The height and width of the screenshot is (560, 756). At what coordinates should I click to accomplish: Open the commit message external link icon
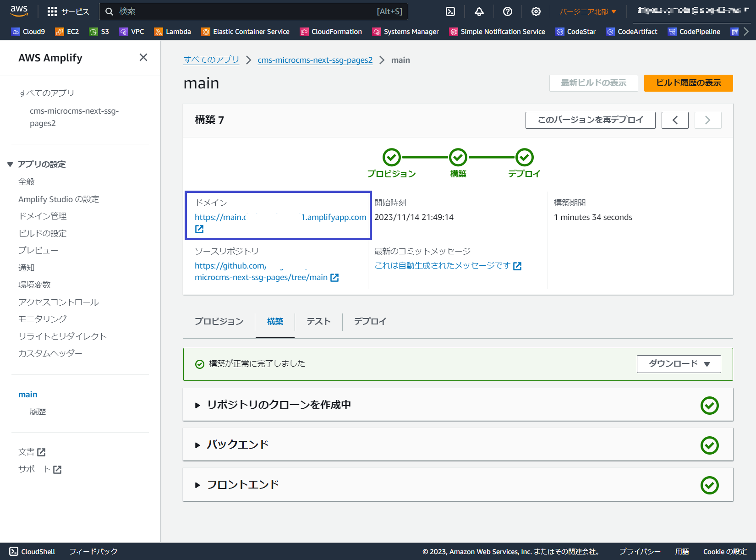(517, 266)
